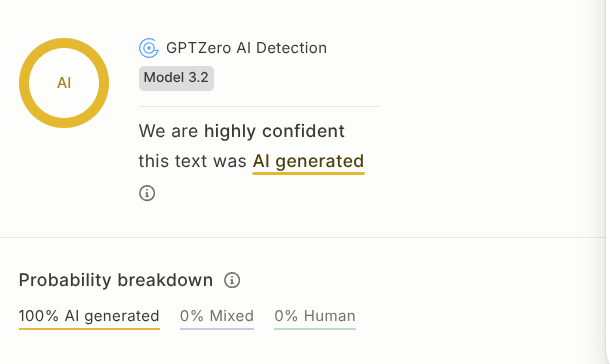Click the GPTZero AI Detection title
Viewport: 610px width, 364px height.
click(246, 48)
